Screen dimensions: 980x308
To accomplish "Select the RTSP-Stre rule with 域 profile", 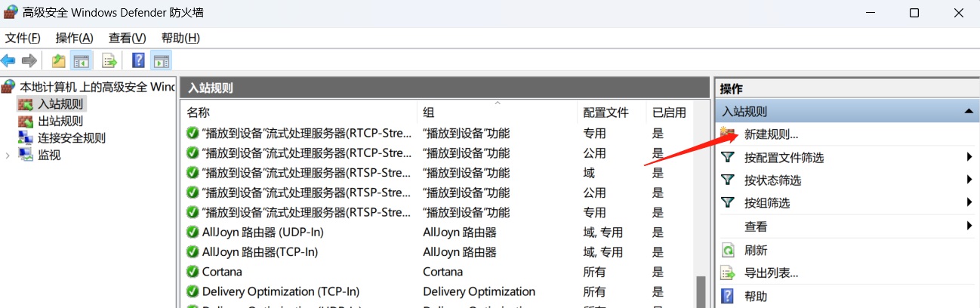I will point(307,173).
